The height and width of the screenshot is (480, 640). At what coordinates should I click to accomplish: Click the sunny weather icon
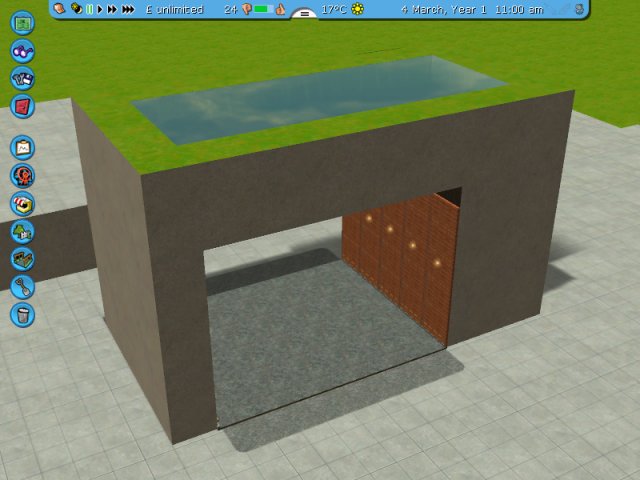[x=358, y=9]
